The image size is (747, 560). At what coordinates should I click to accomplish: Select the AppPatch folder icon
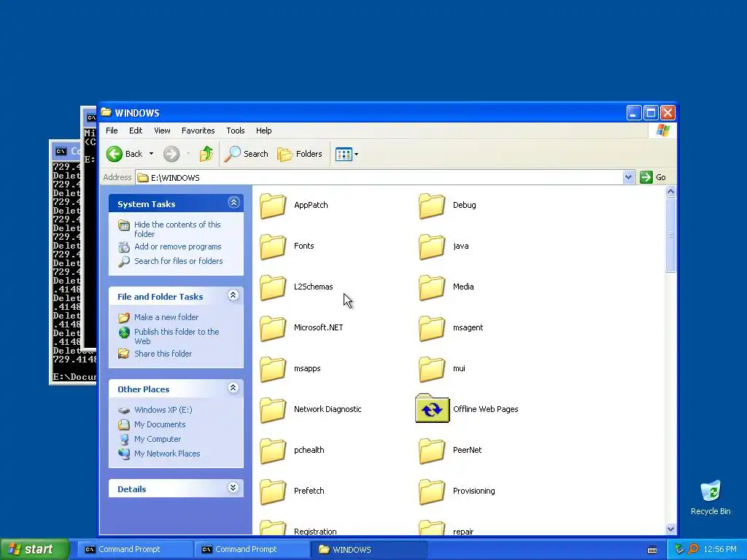273,206
